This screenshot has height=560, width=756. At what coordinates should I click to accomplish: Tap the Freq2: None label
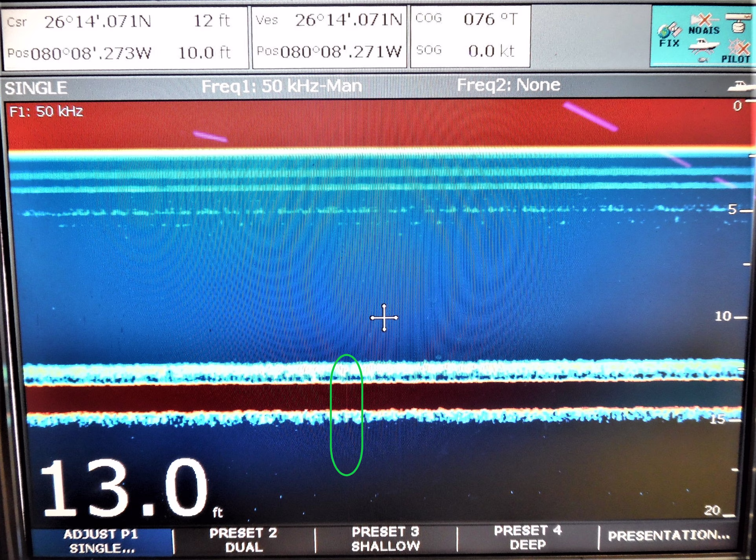pos(508,85)
